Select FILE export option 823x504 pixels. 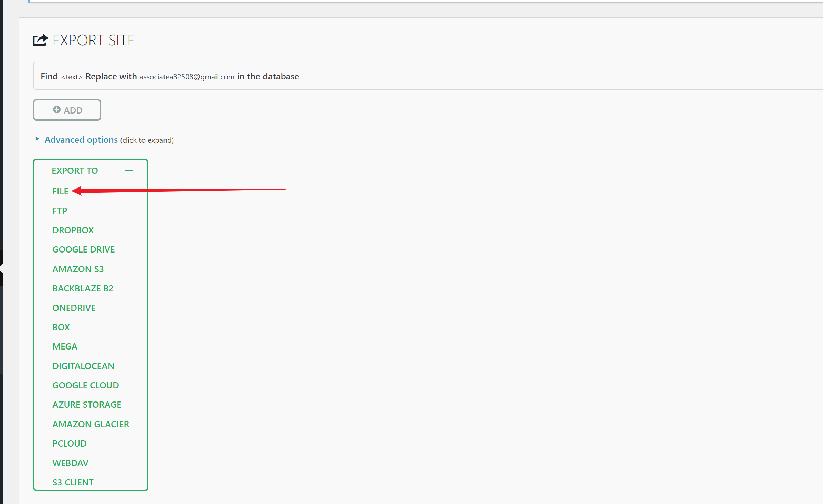[60, 191]
